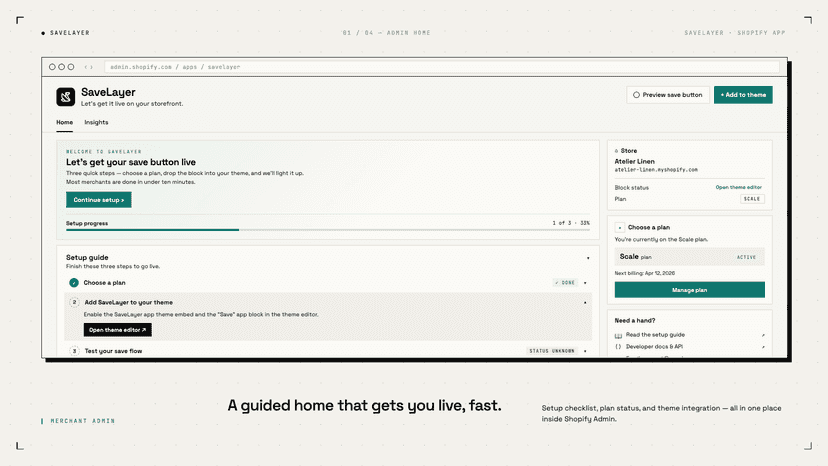
Task: Click the Store card icon
Action: coord(616,151)
